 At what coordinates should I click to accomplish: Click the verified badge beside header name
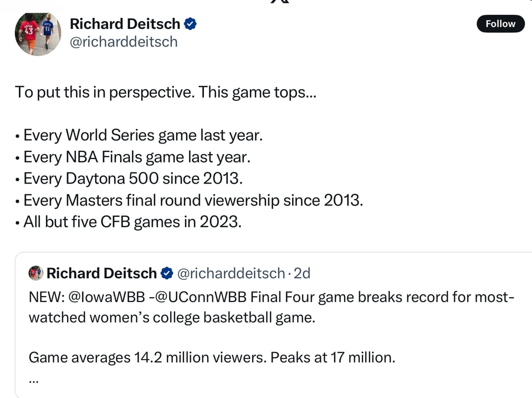tap(191, 24)
